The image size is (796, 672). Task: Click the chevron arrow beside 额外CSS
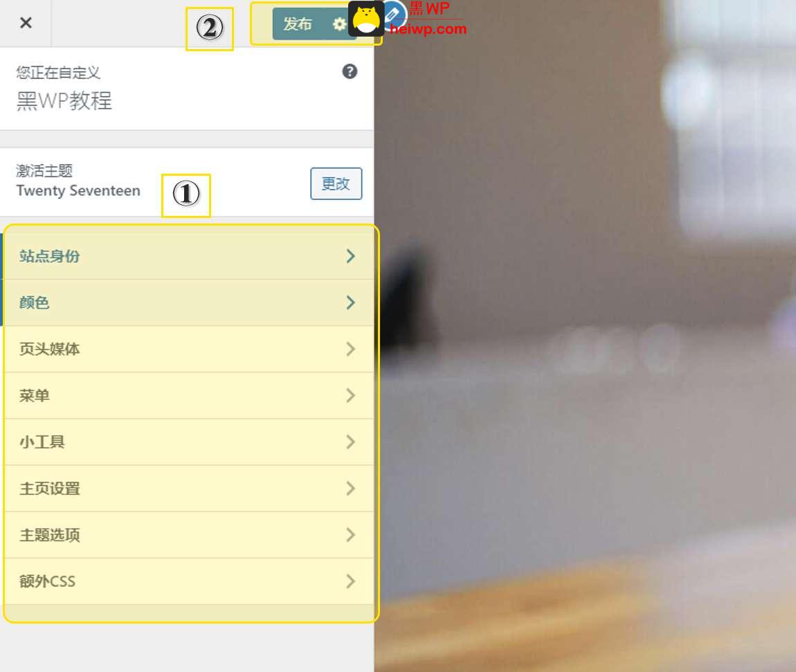tap(350, 581)
